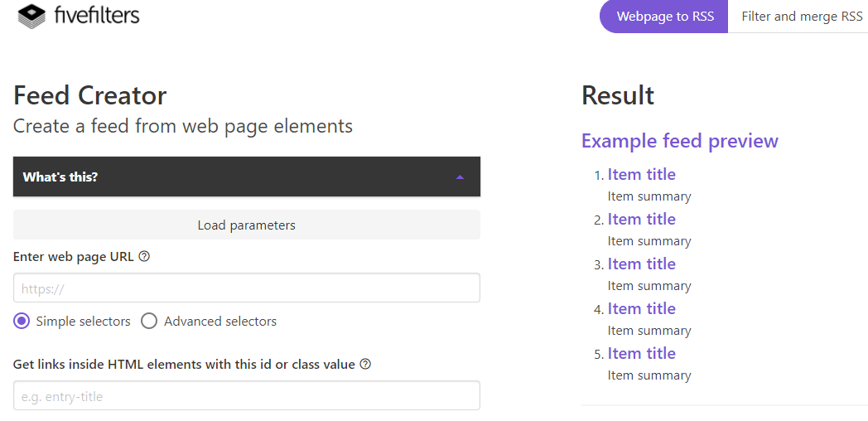The image size is (868, 421).
Task: Click the Example feed preview link
Action: coord(679,141)
